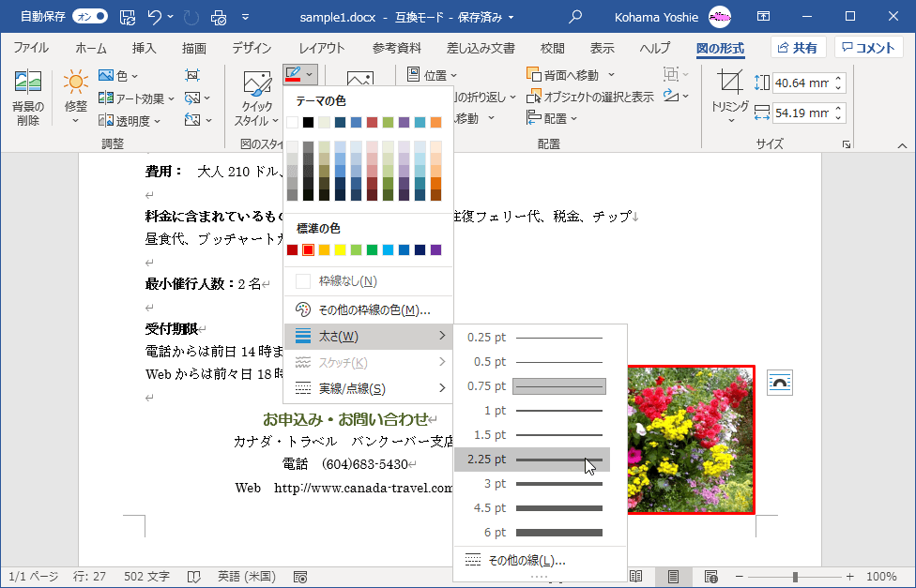This screenshot has width=916, height=588.
Task: Click the search magnifier in title bar
Action: click(x=575, y=17)
